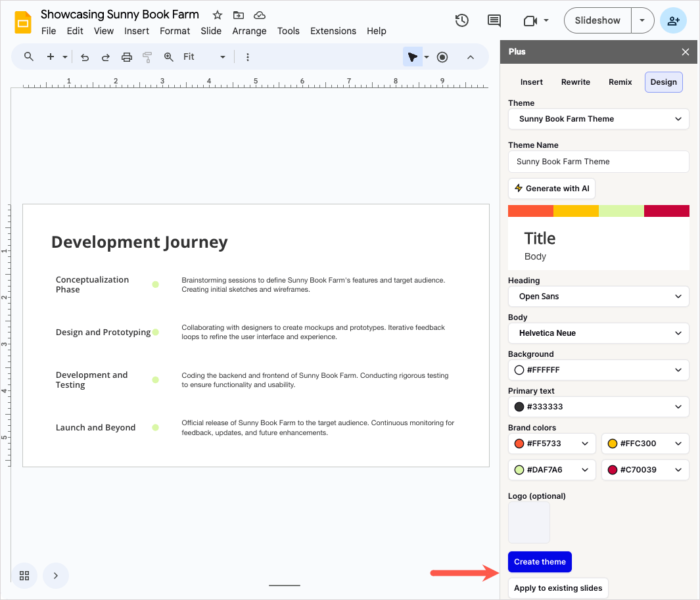Collapse the menus with the up chevron

[470, 57]
